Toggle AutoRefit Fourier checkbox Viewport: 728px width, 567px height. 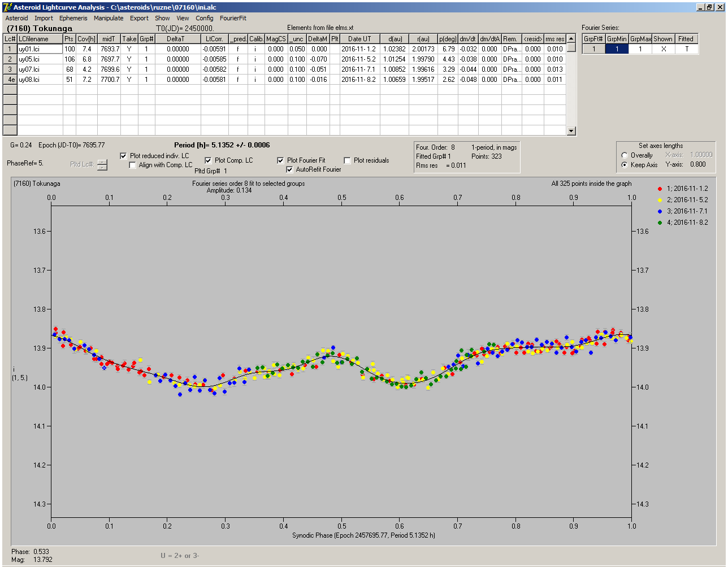click(x=289, y=169)
